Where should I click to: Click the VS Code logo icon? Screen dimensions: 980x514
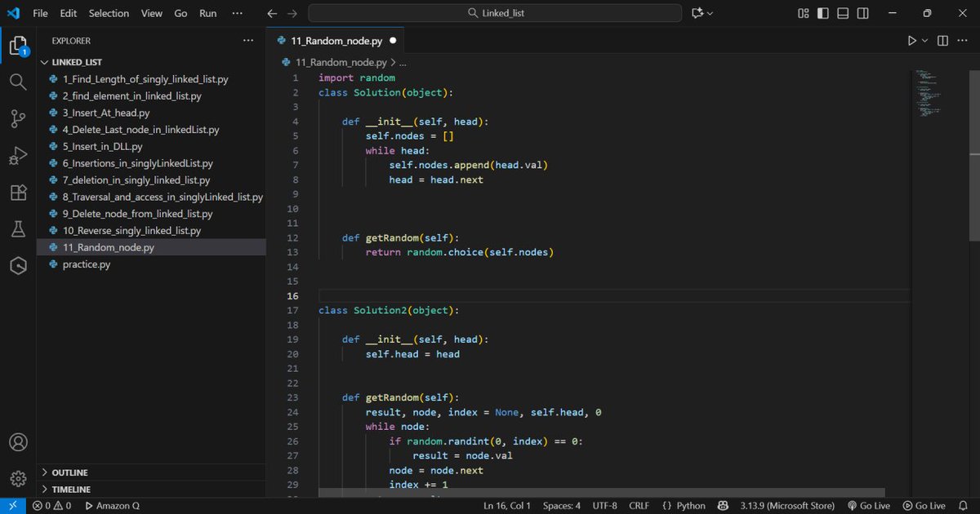click(13, 13)
